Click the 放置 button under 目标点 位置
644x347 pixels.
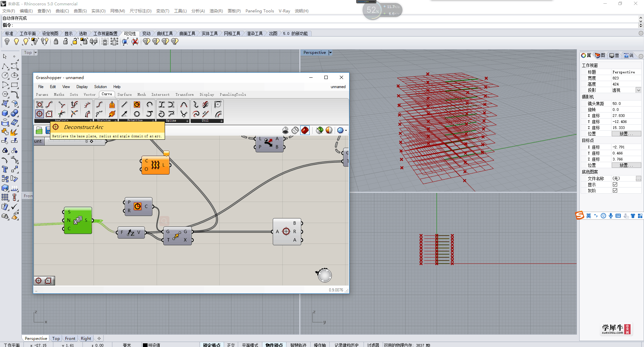tap(626, 165)
